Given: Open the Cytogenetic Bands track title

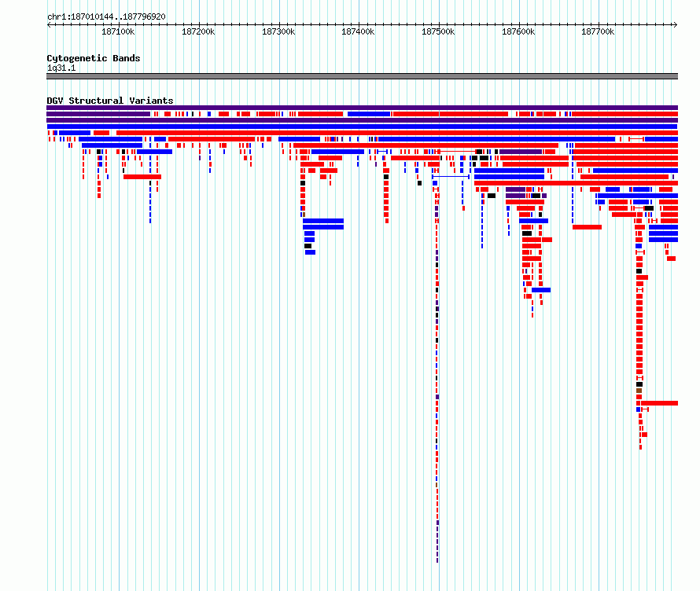Looking at the screenshot, I should coord(94,58).
